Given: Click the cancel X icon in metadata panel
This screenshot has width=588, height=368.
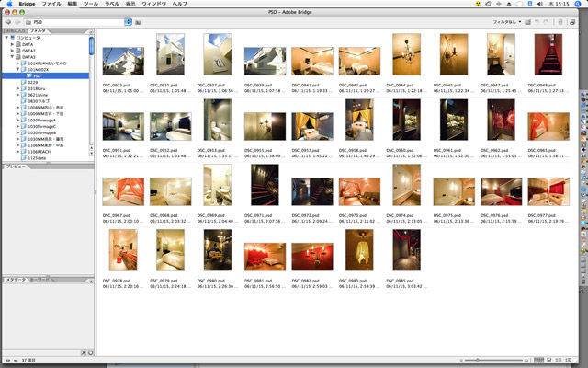Looking at the screenshot, I should point(84,352).
